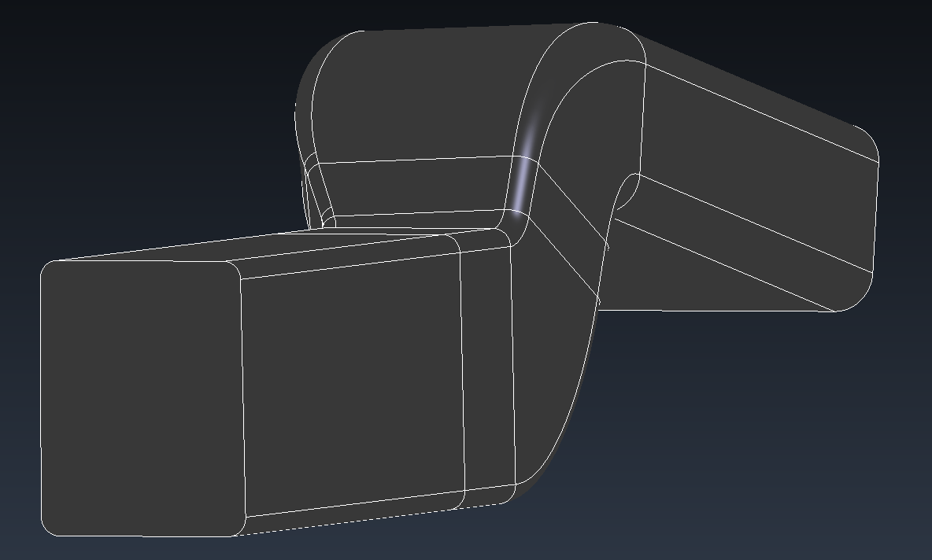Pick the vertical edge bordering the left end face
Image resolution: width=932 pixels, height=560 pixels.
point(241,393)
